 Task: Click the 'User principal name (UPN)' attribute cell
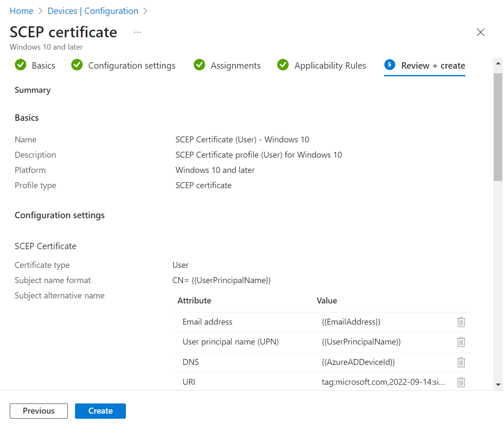[x=231, y=342]
